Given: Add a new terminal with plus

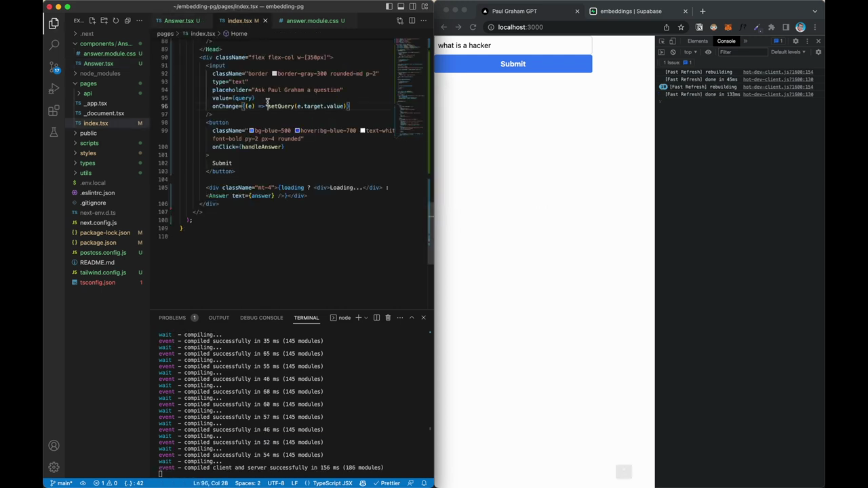Looking at the screenshot, I should point(358,317).
